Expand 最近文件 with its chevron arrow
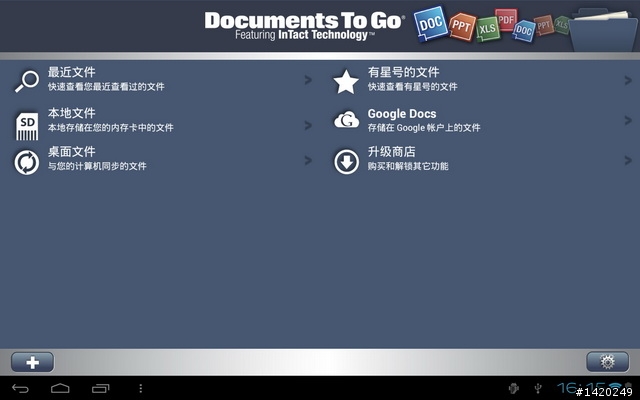The image size is (640, 400). point(308,80)
